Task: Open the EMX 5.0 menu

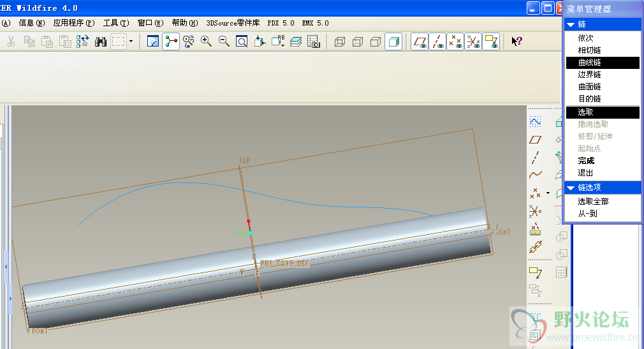Action: pos(316,23)
